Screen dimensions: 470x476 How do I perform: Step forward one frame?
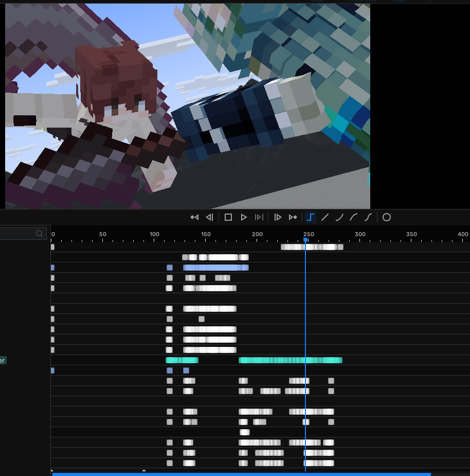tap(278, 217)
